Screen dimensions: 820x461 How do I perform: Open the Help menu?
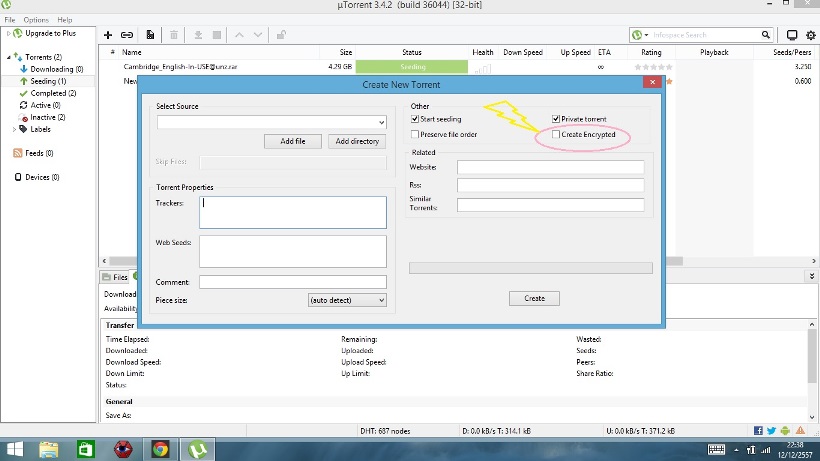click(65, 20)
